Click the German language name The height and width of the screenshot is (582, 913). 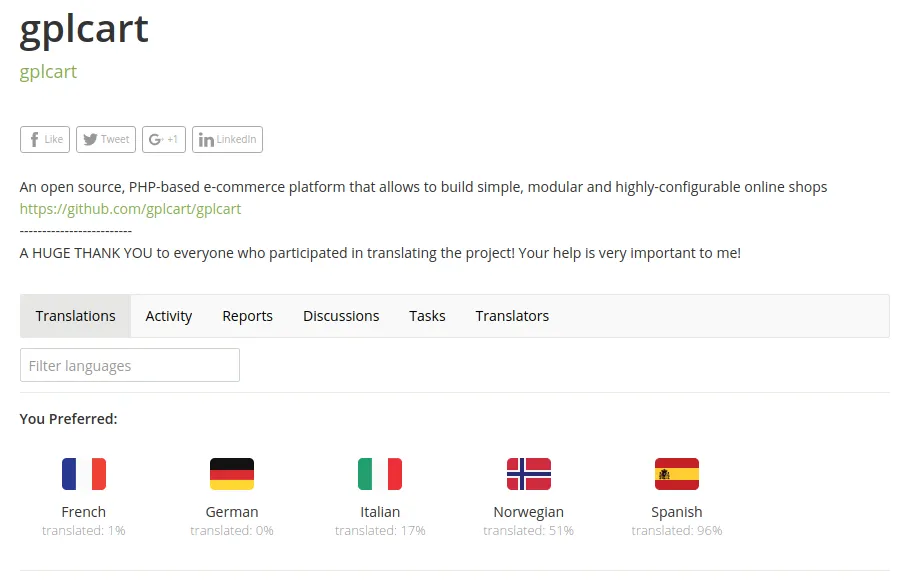[x=232, y=512]
